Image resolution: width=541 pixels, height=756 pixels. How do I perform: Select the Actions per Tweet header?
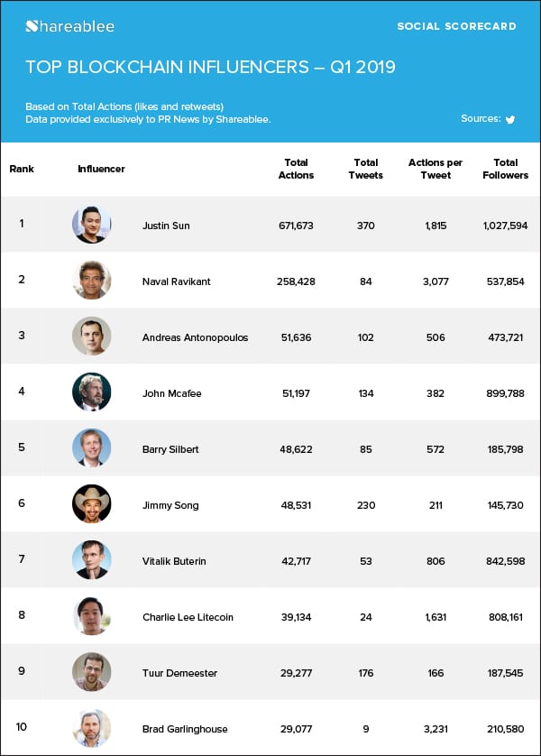436,169
